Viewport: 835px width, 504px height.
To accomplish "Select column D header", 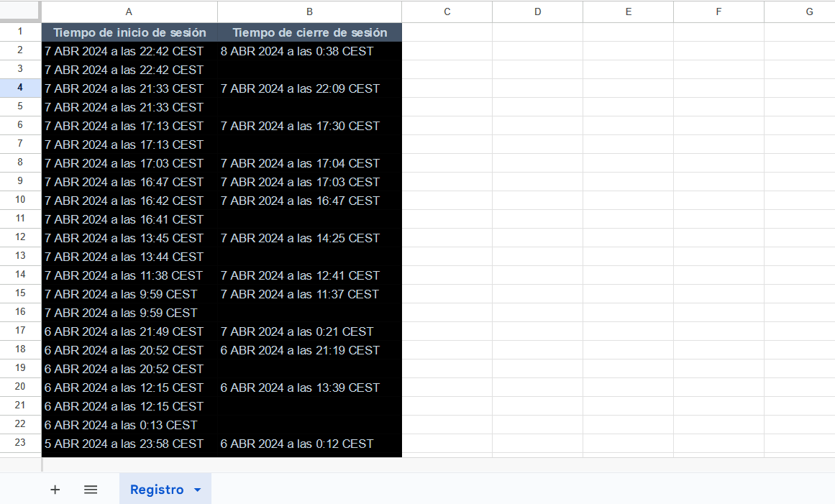I will click(x=537, y=12).
